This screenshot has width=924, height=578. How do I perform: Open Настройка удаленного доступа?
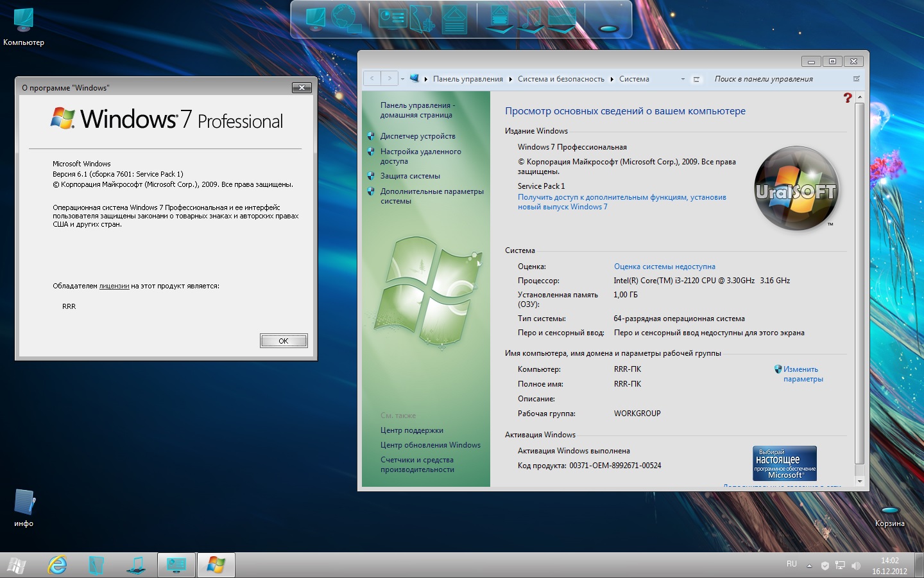click(421, 156)
